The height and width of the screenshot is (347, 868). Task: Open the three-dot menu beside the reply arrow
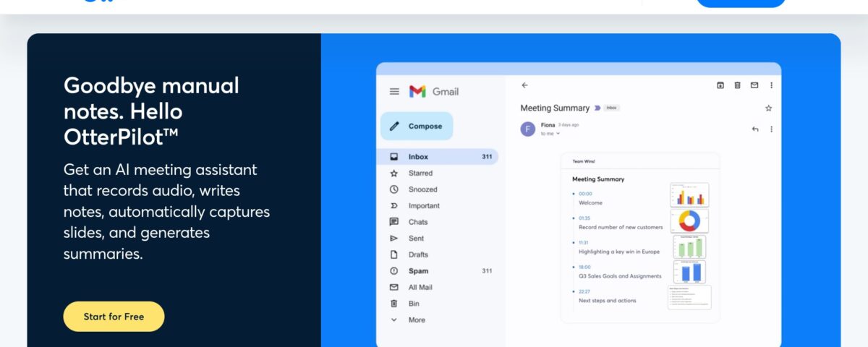tap(771, 129)
